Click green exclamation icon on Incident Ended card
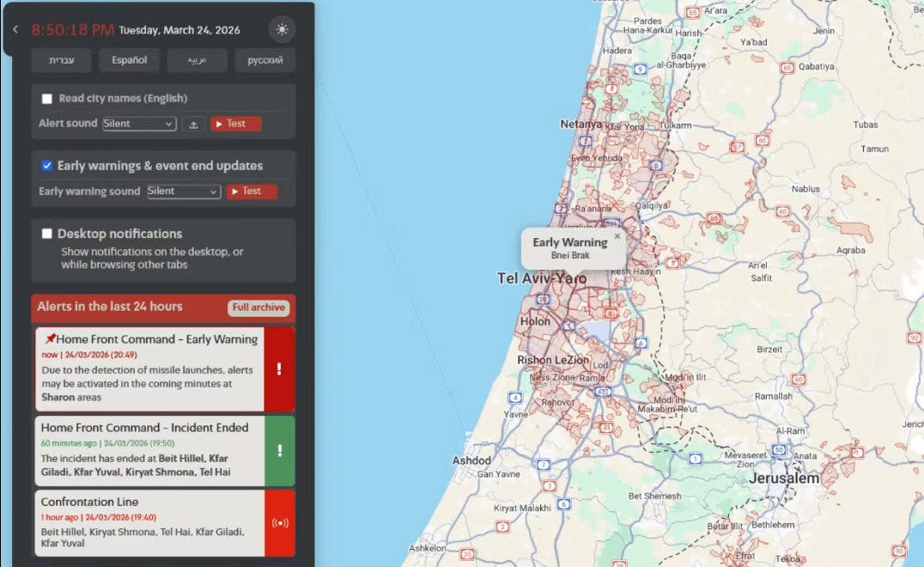Viewport: 924px width, 567px height. (x=279, y=451)
